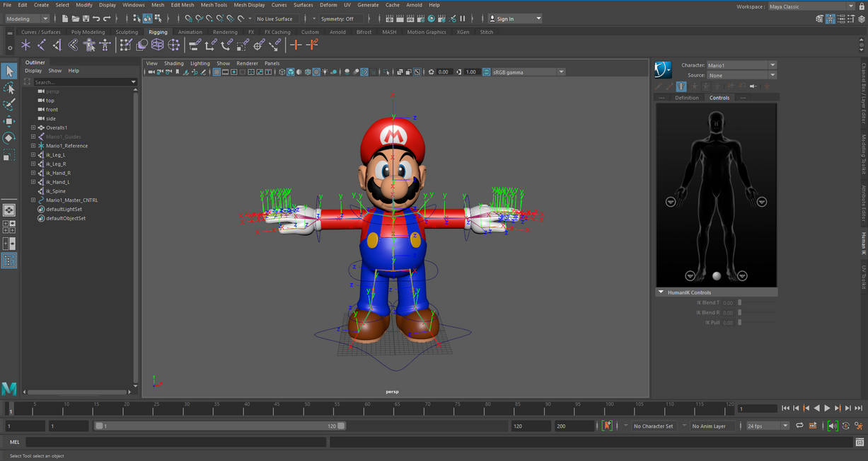The image size is (868, 461).
Task: Click the Open Scene folder icon
Action: pyautogui.click(x=76, y=18)
